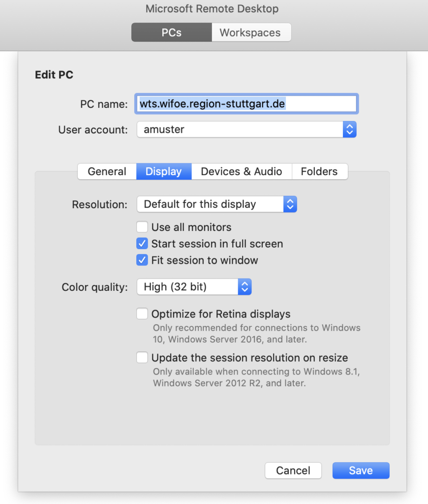Click the Color quality dropdown arrows icon
This screenshot has width=428, height=504.
click(245, 287)
